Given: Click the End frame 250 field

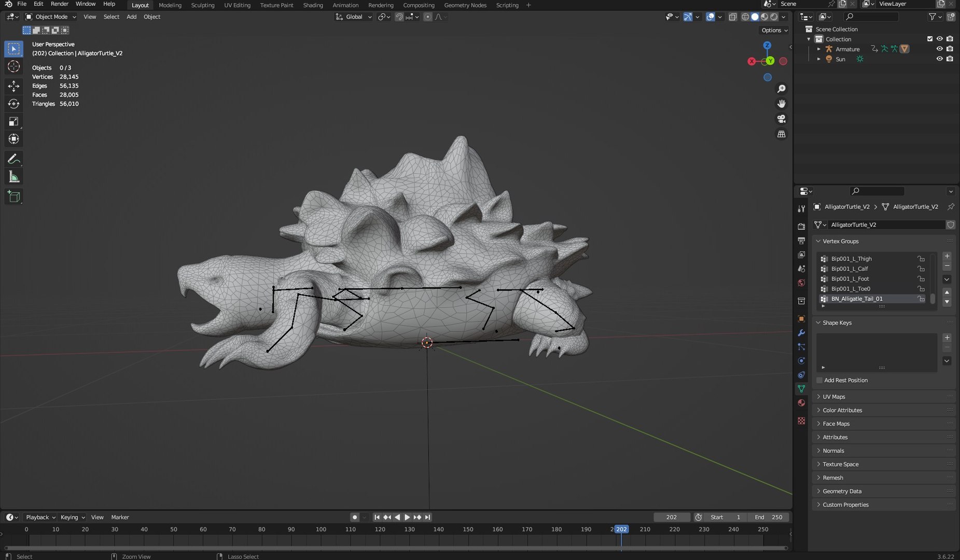Looking at the screenshot, I should [769, 517].
